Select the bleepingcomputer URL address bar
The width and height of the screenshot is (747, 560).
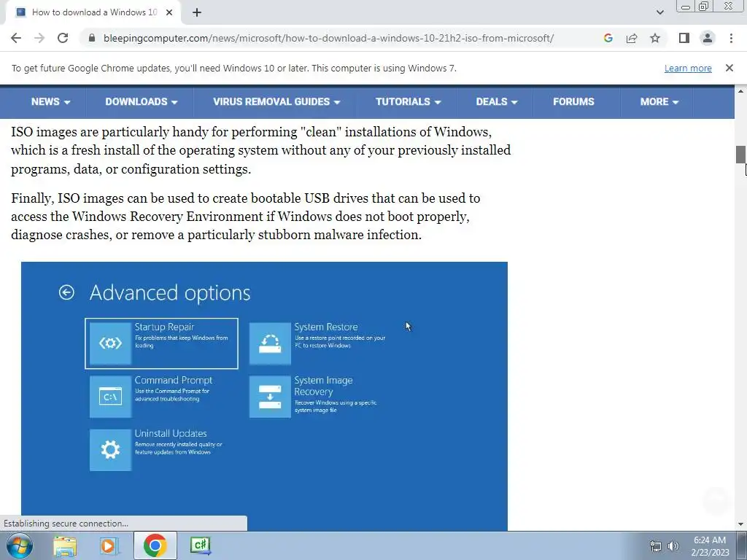pyautogui.click(x=328, y=38)
